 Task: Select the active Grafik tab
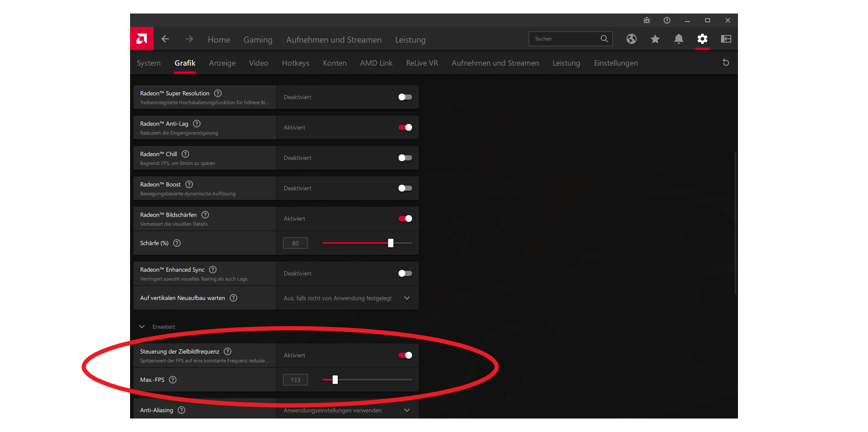[185, 63]
